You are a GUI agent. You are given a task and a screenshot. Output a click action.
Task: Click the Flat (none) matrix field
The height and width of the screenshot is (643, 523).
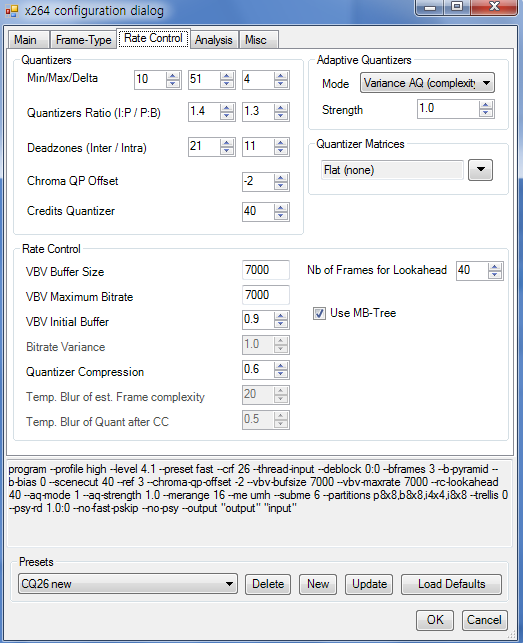[x=392, y=170]
